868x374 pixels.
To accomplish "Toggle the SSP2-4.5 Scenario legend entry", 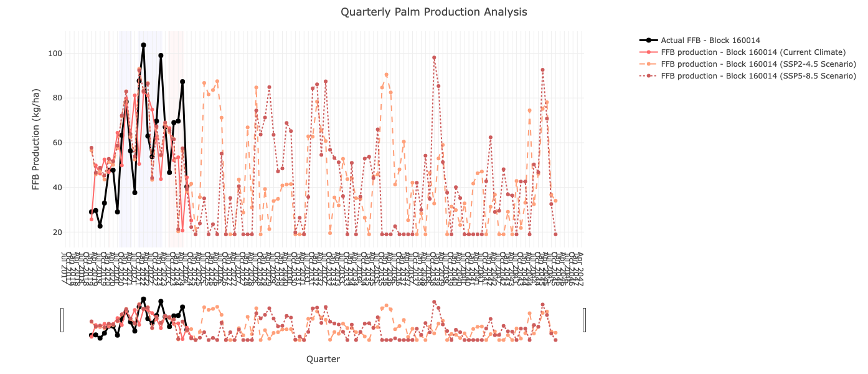I will [x=732, y=64].
